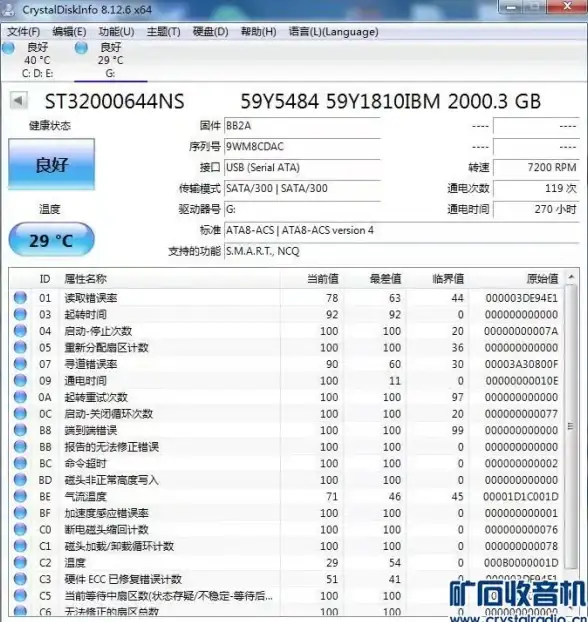Click the 属性名称 column header
This screenshot has width=588, height=622.
86,279
